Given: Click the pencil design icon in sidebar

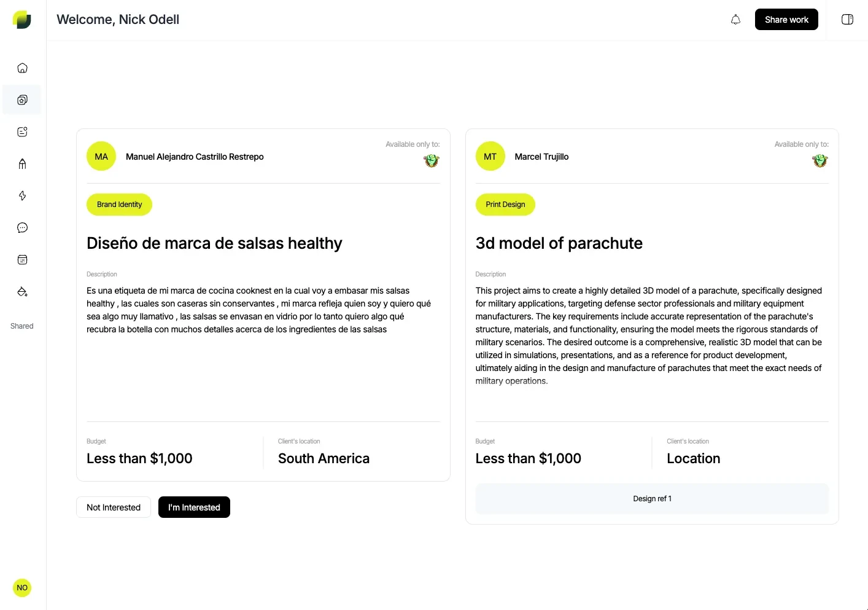Looking at the screenshot, I should (x=22, y=163).
